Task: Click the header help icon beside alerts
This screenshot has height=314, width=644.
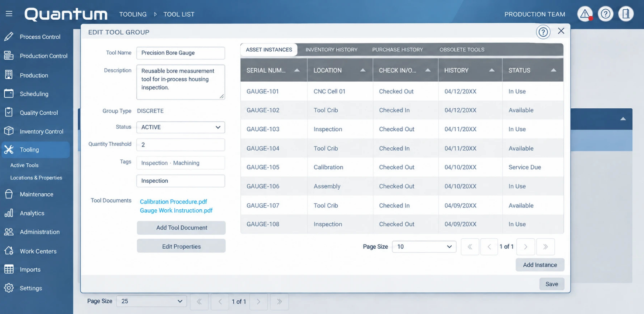Action: click(605, 14)
